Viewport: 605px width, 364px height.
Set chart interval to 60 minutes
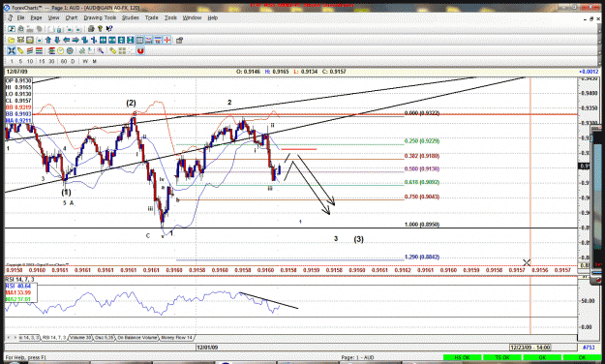point(64,61)
